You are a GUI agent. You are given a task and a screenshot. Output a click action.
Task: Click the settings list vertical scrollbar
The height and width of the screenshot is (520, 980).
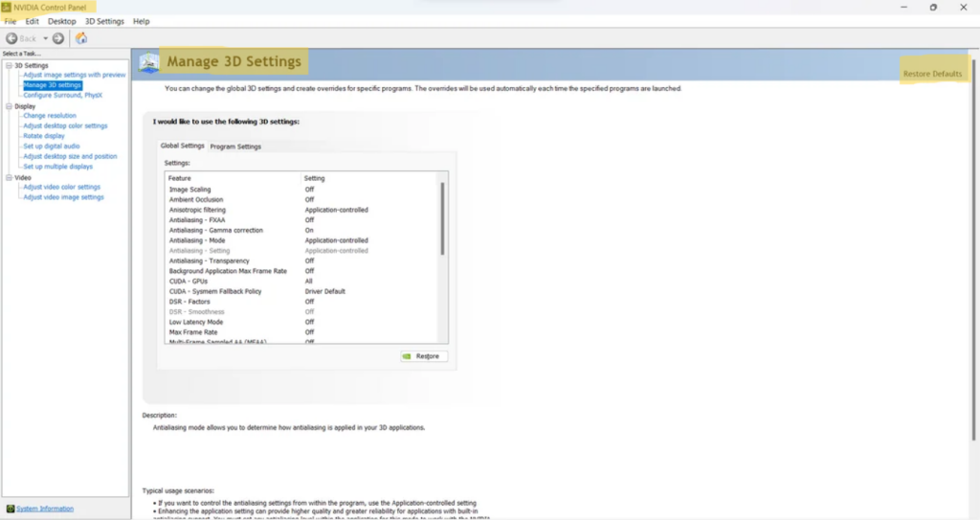443,219
